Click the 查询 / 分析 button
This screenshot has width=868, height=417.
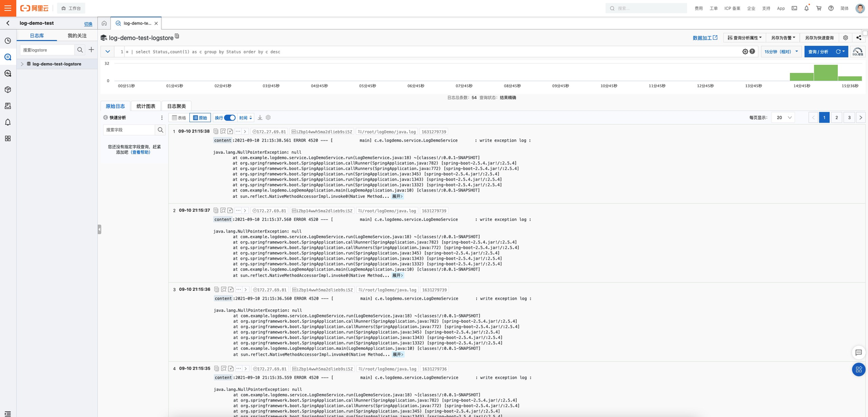tap(818, 51)
